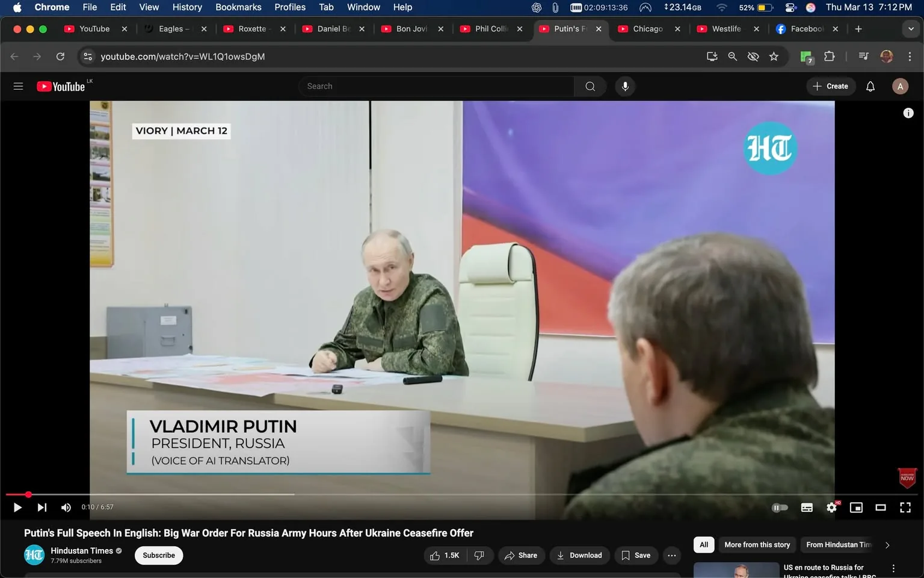Open the YouTube hamburger menu
Image resolution: width=924 pixels, height=578 pixels.
click(x=18, y=85)
